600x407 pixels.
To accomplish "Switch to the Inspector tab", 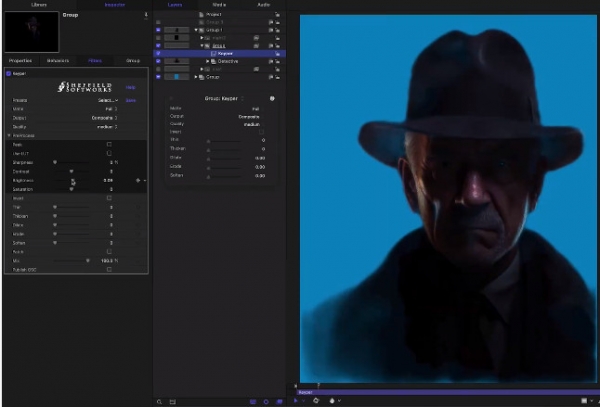I will [x=114, y=5].
